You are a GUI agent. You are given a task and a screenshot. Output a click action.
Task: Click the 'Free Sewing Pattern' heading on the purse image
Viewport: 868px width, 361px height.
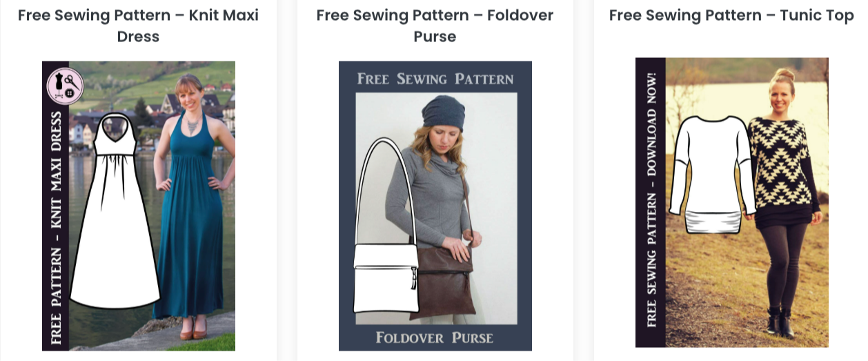435,79
